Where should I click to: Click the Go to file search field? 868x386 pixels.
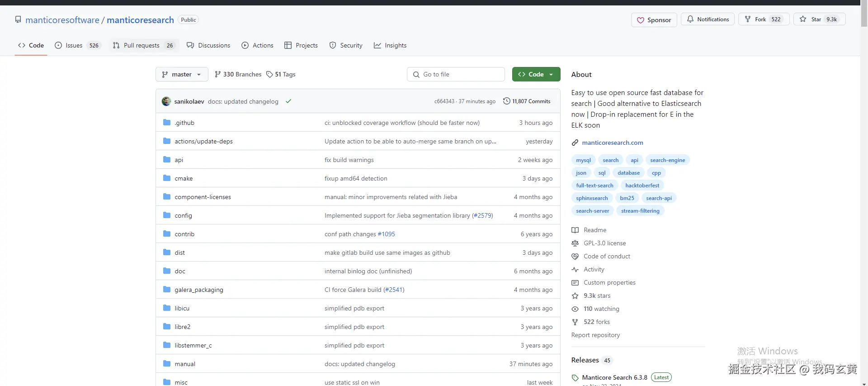(x=456, y=74)
